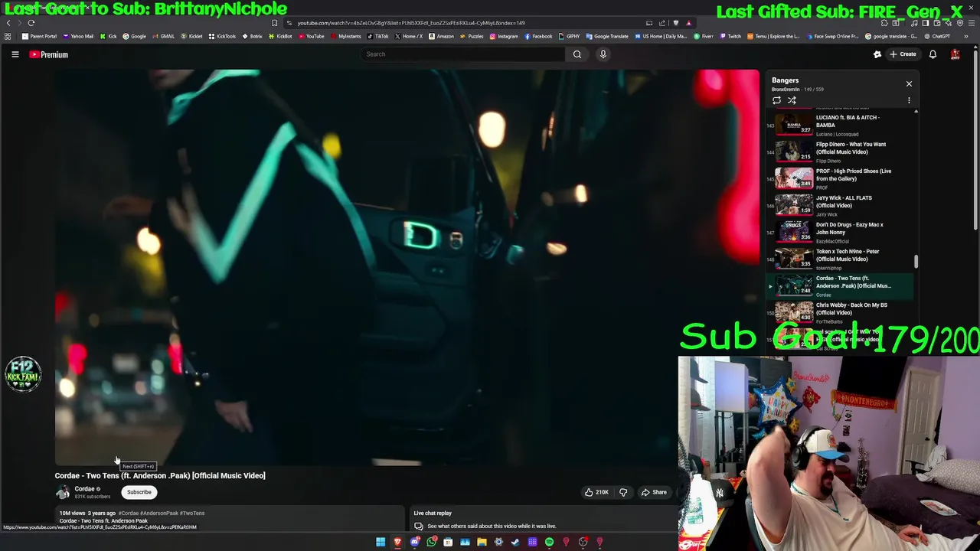Reload the page in the browser
Image resolution: width=980 pixels, height=551 pixels.
[x=31, y=23]
